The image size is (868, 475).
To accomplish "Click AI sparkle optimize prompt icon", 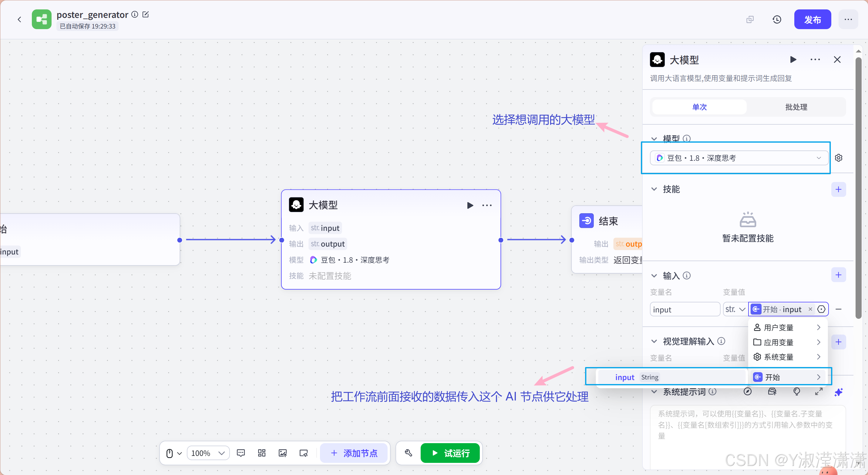I will click(x=838, y=392).
